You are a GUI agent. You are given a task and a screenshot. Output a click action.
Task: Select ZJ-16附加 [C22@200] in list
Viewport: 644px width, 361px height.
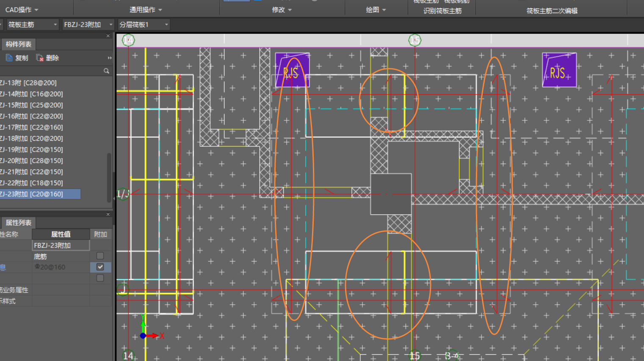coord(31,116)
